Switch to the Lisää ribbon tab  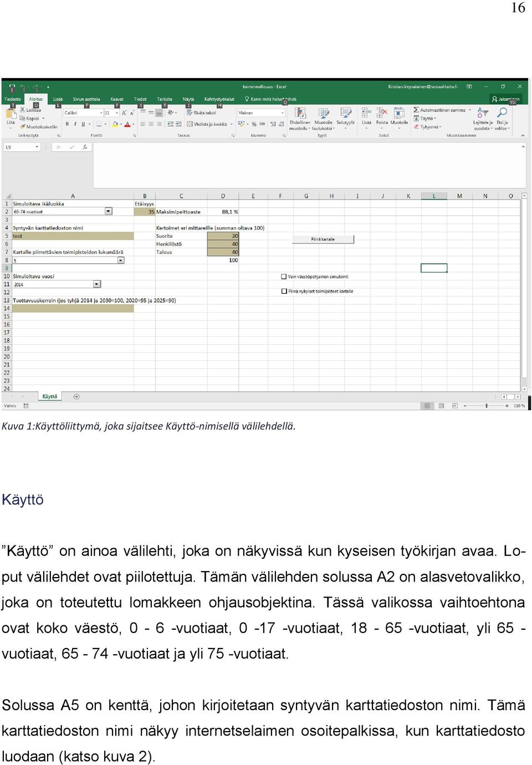[58, 99]
